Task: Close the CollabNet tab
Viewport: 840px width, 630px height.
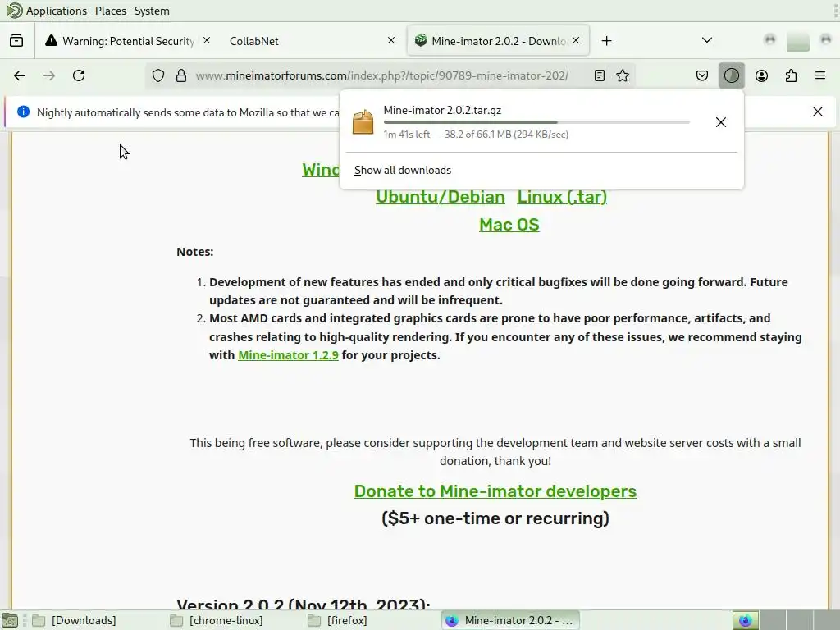Action: 391,40
